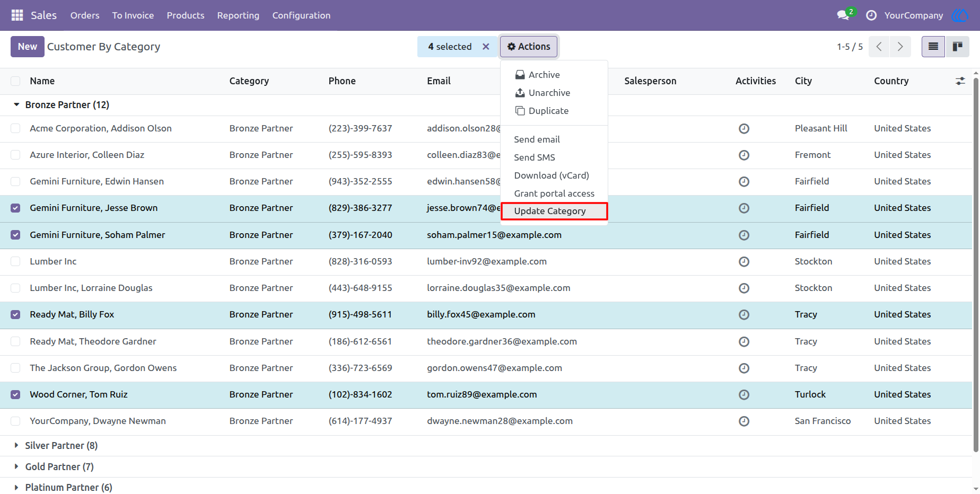Uncheck Wood Corner, Tom Ruiz
This screenshot has height=494, width=980.
(x=15, y=394)
